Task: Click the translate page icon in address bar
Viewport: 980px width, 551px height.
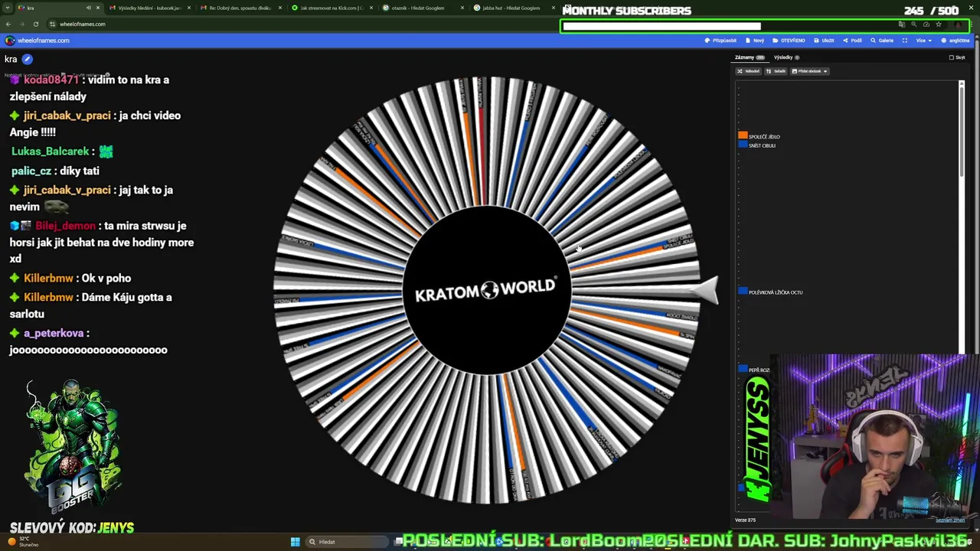Action: point(901,24)
